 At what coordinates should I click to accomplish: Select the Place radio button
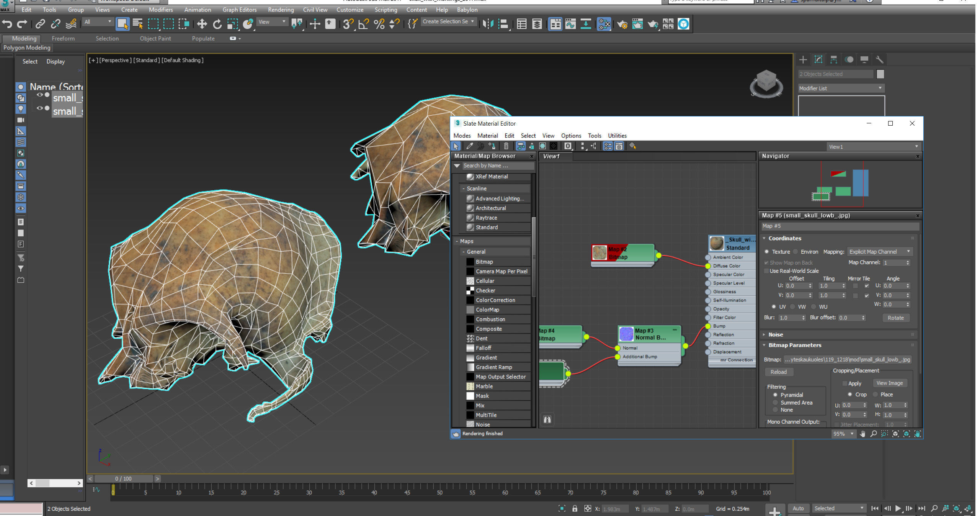pyautogui.click(x=875, y=395)
